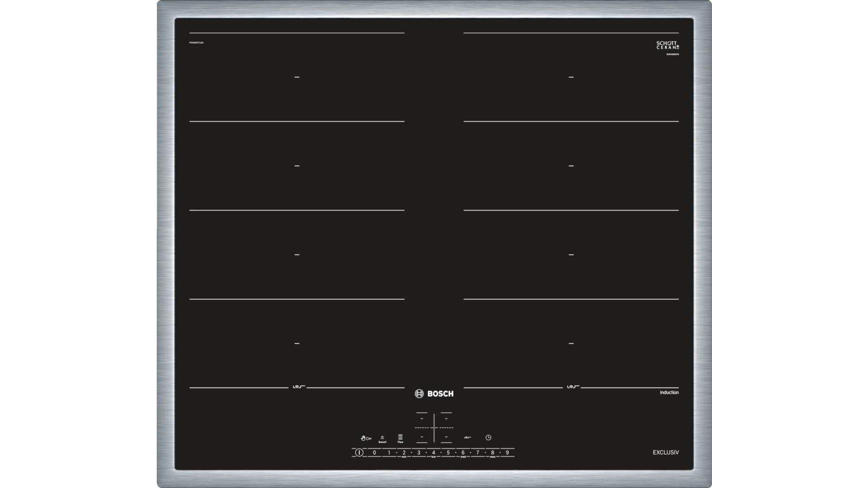Enable the flex zone mode
This screenshot has height=488, width=868.
pos(400,438)
